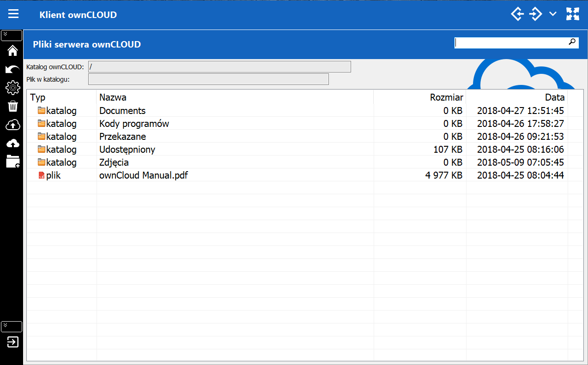Click date 2018-04-26 17:58:27
The image size is (588, 365).
pos(520,124)
